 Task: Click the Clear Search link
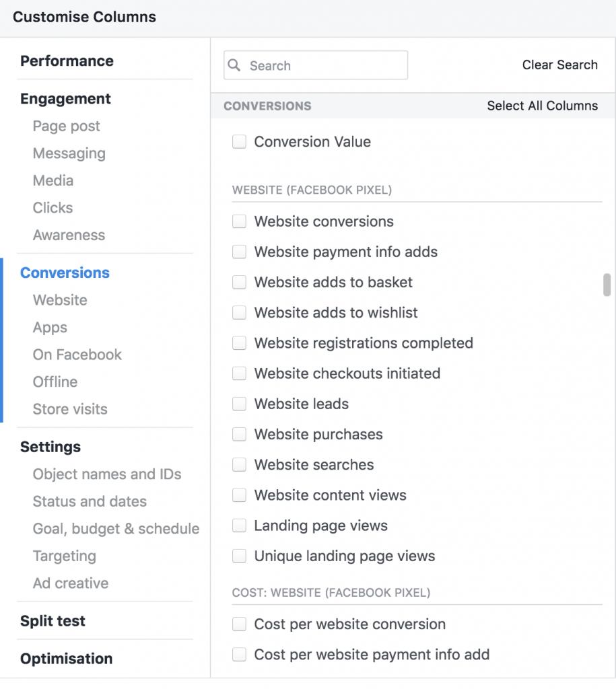559,65
